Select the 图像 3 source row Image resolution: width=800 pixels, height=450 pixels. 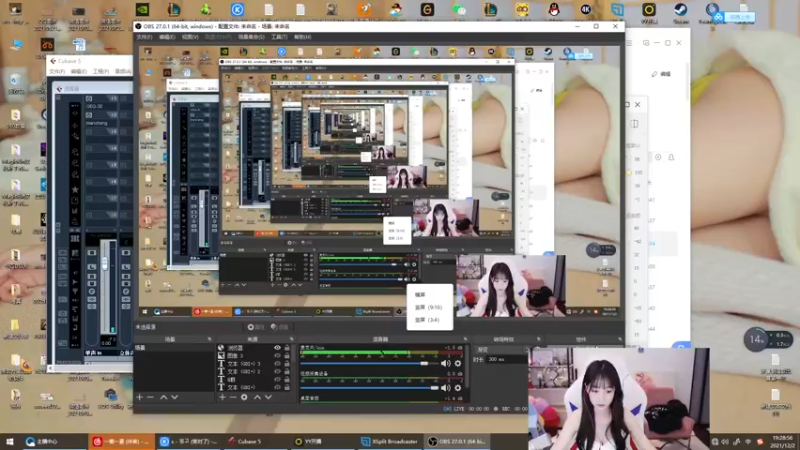tap(254, 356)
